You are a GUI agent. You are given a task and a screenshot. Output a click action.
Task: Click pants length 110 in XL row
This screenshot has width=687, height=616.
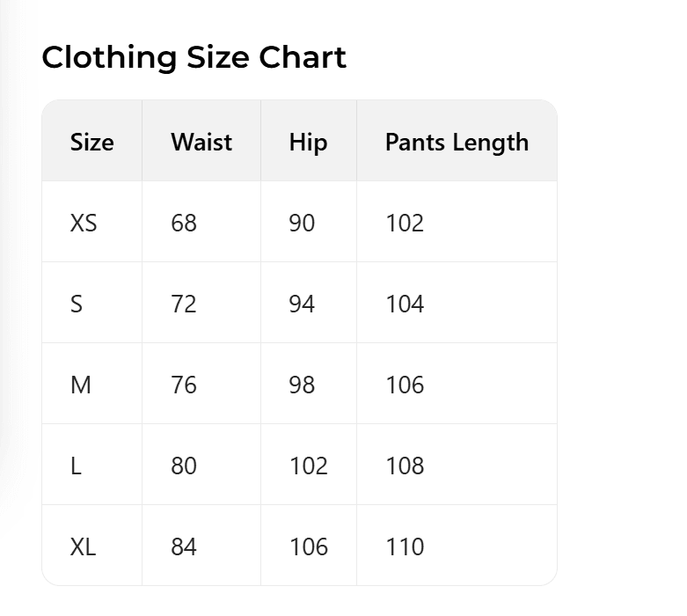405,547
